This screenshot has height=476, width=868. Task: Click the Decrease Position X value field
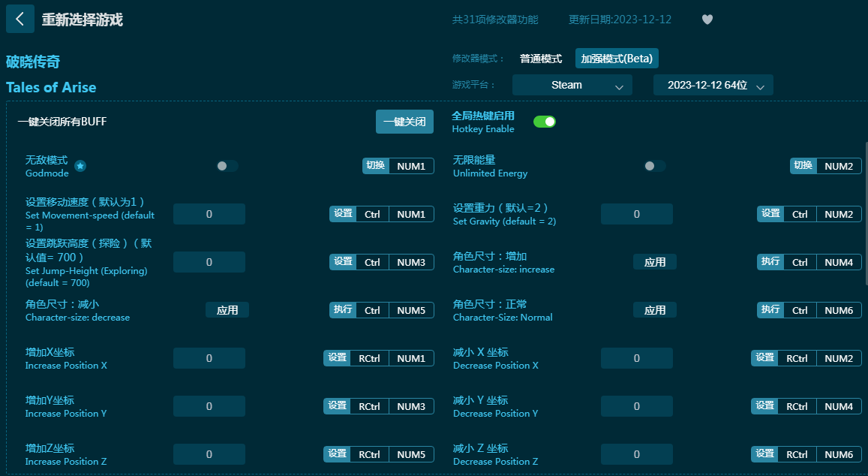[x=637, y=359]
